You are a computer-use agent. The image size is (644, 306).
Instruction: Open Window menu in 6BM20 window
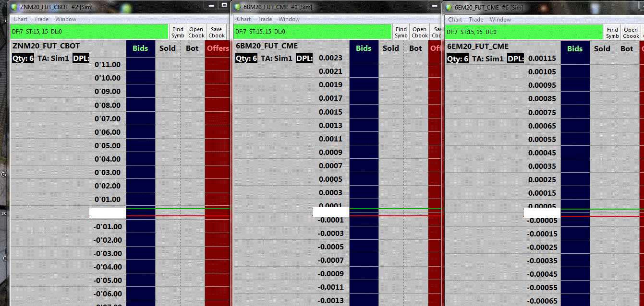pyautogui.click(x=289, y=19)
